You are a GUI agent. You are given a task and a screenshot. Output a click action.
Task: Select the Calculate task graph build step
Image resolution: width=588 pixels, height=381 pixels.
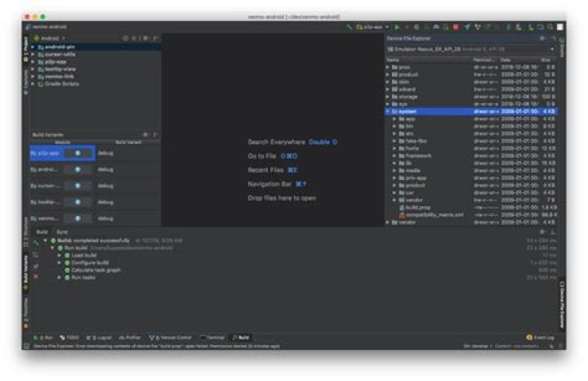pos(96,271)
